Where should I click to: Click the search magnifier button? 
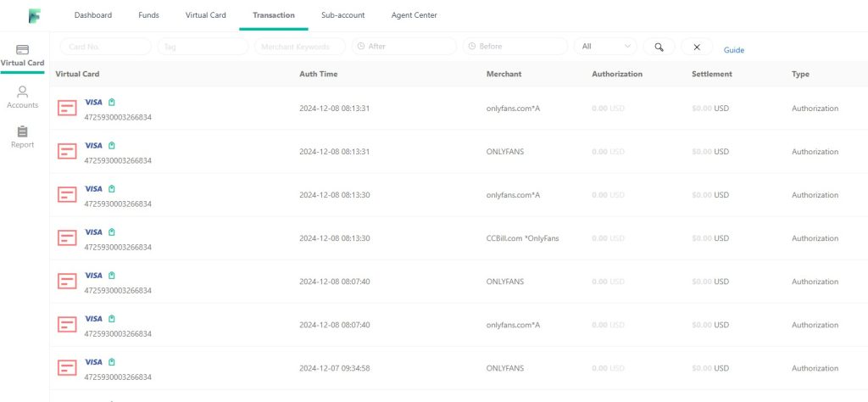pos(659,47)
